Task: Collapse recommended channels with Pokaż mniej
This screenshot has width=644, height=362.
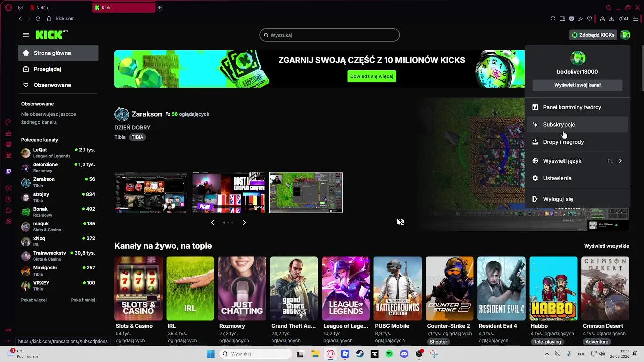Action: pos(83,300)
